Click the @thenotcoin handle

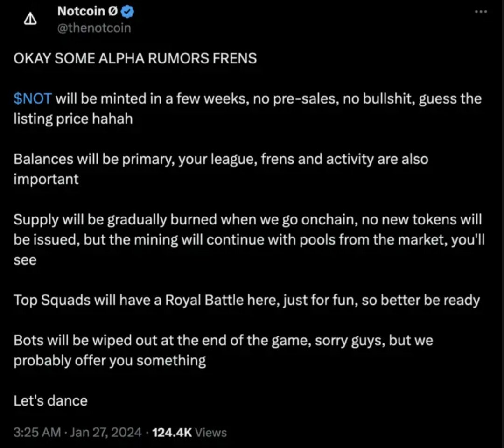pyautogui.click(x=94, y=28)
